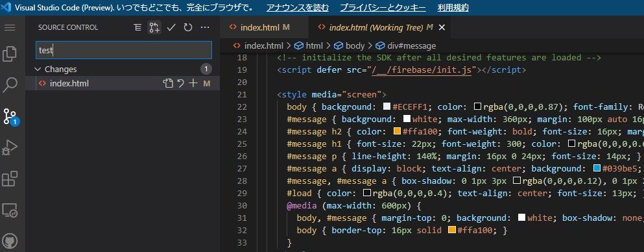Click the create pull request icon
Viewport: 644px width, 252px height.
[x=154, y=27]
